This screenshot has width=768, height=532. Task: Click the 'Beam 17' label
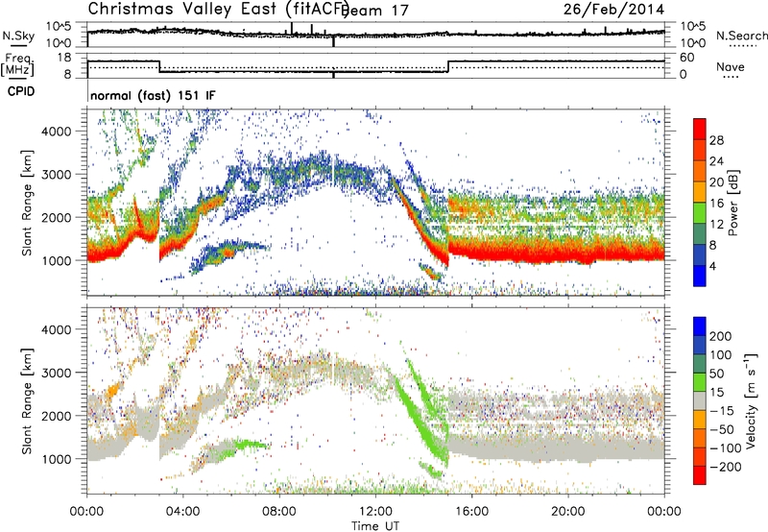375,11
